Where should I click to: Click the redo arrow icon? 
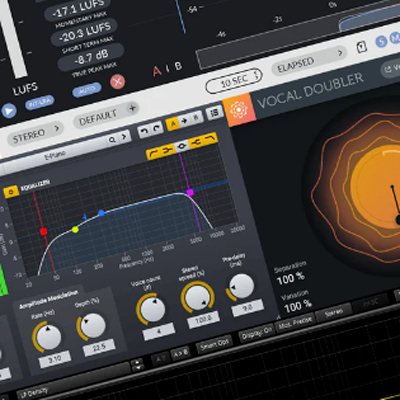pyautogui.click(x=156, y=129)
